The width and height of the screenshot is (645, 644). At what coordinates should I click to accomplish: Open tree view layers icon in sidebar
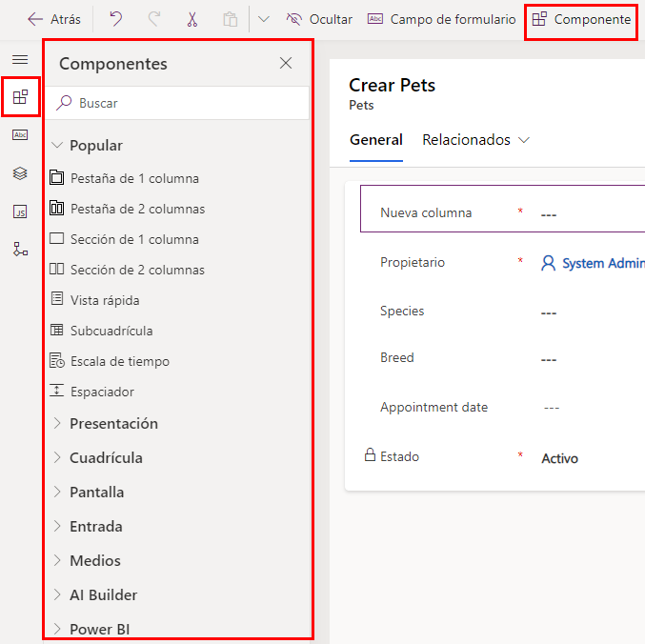pyautogui.click(x=20, y=173)
